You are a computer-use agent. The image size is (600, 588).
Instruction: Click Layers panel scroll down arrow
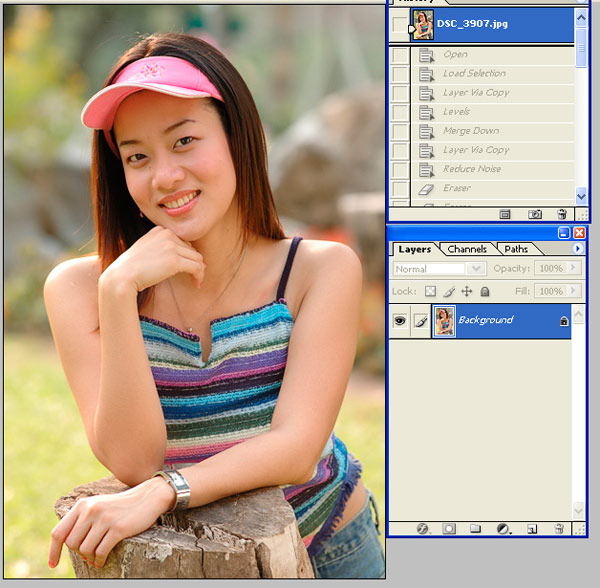[578, 511]
